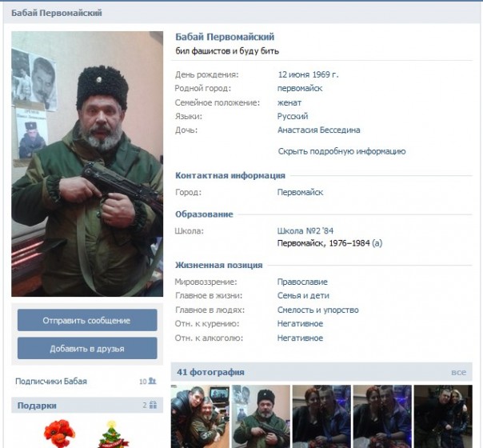
Task: Click the Подписчики Бабая link
Action: [x=51, y=382]
